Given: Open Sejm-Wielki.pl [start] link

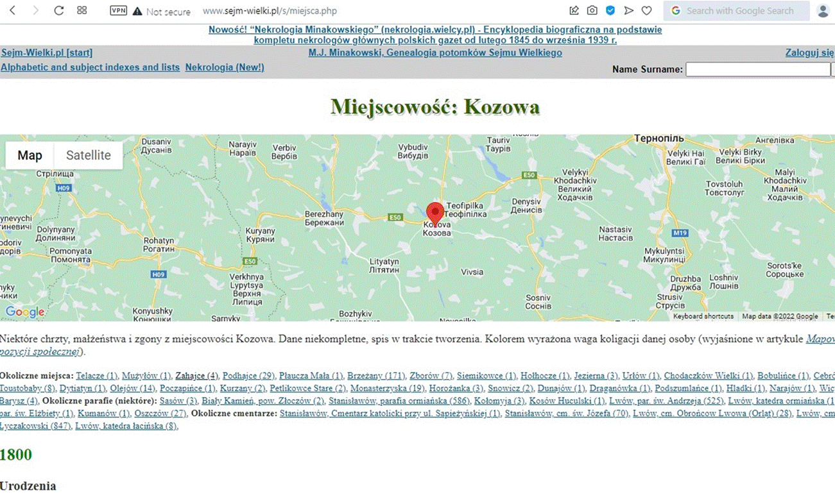Looking at the screenshot, I should tap(47, 53).
